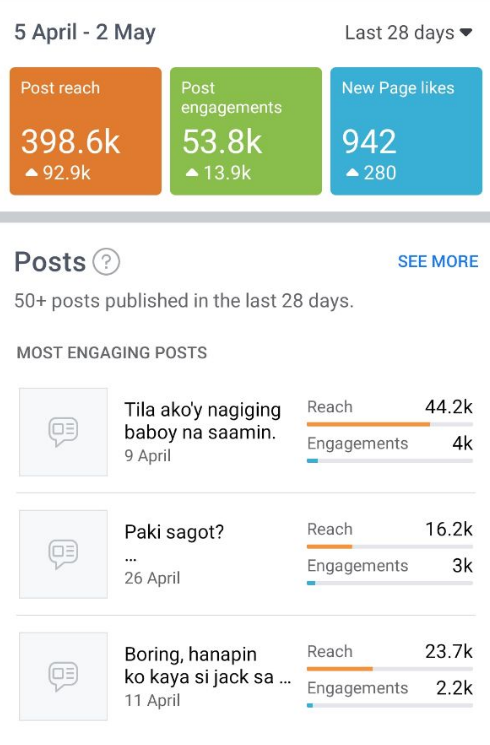This screenshot has height=745, width=490.
Task: Tap SEE MORE link for posts
Action: (x=438, y=261)
